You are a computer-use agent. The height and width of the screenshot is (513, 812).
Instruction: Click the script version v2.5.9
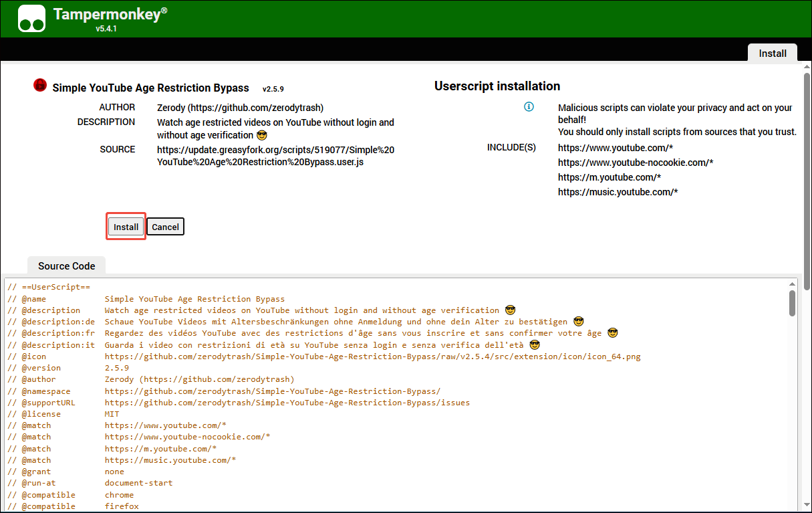point(273,88)
